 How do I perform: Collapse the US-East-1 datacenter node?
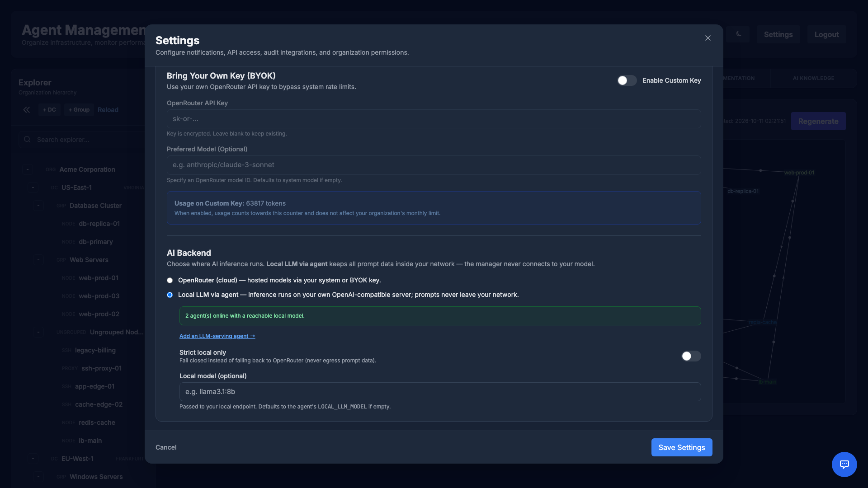point(33,188)
